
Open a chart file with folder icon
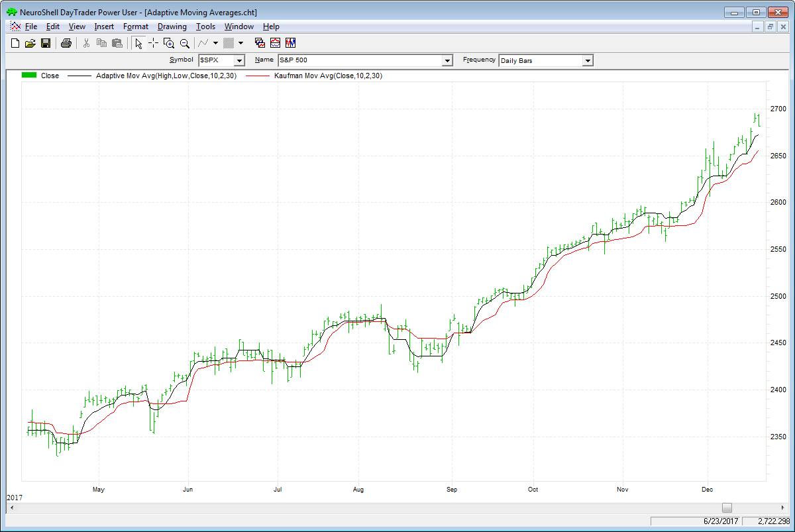tap(30, 43)
